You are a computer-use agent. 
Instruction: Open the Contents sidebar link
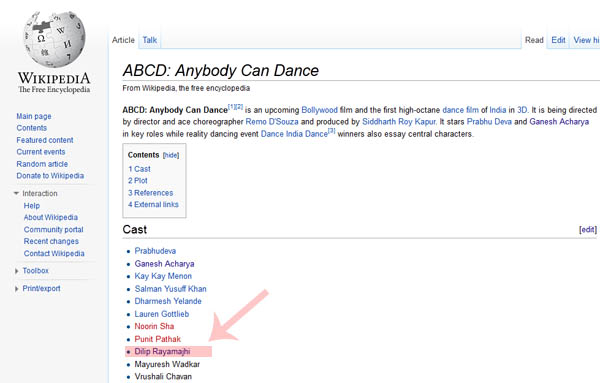pos(31,128)
